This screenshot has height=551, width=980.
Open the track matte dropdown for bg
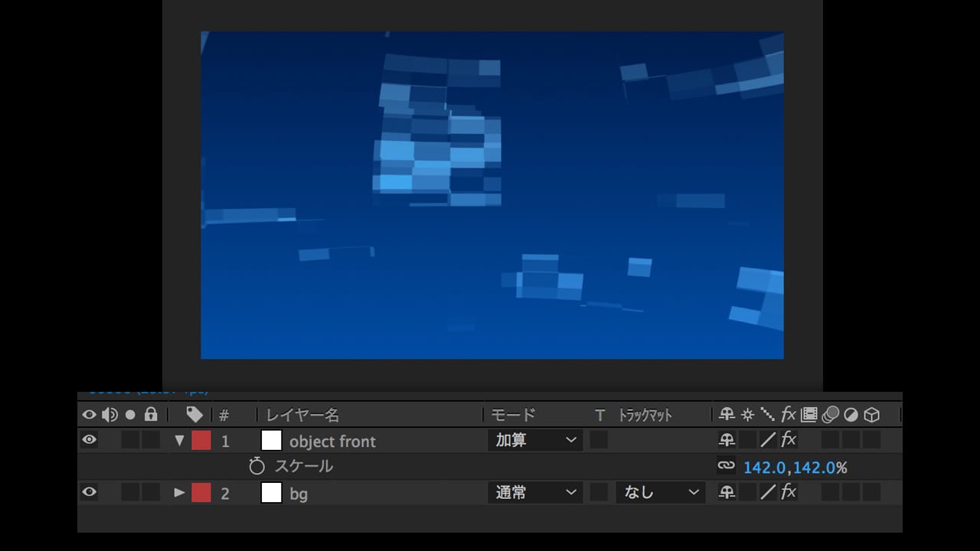[660, 493]
